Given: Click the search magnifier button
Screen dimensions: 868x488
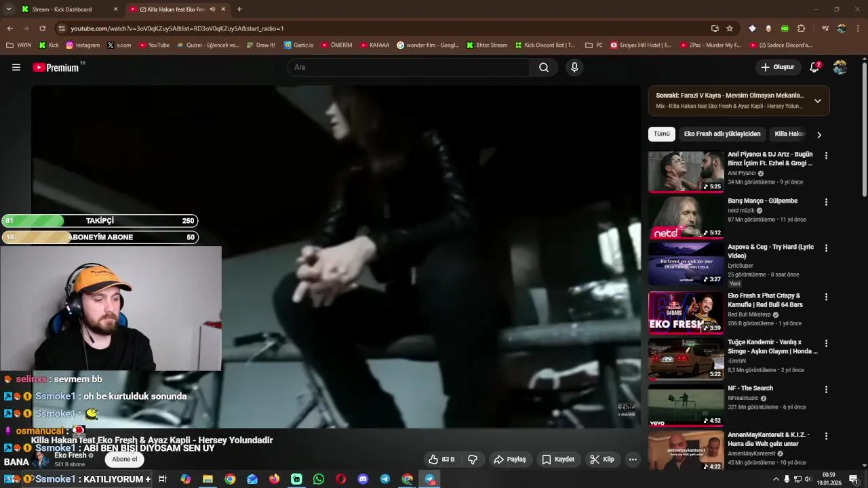Looking at the screenshot, I should click(544, 67).
